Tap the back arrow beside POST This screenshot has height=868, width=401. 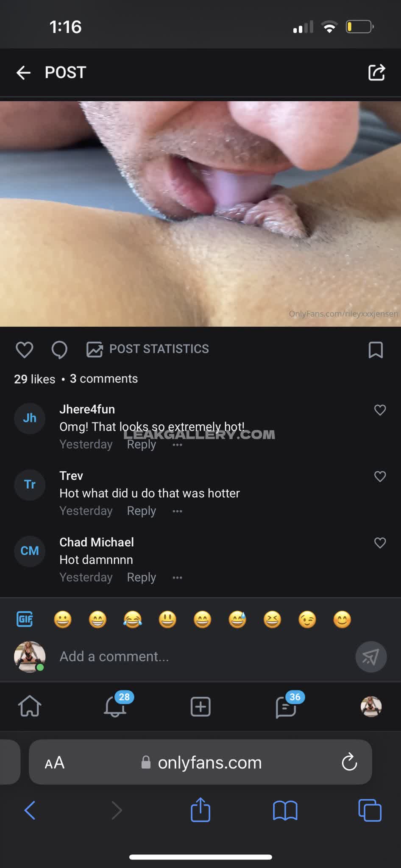point(23,73)
